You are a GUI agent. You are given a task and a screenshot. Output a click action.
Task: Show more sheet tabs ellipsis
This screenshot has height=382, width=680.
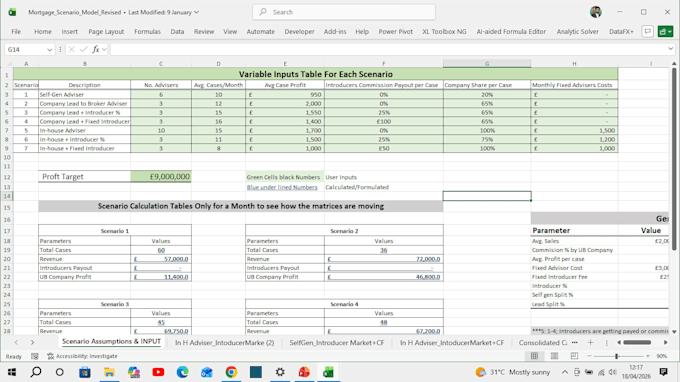tap(575, 343)
